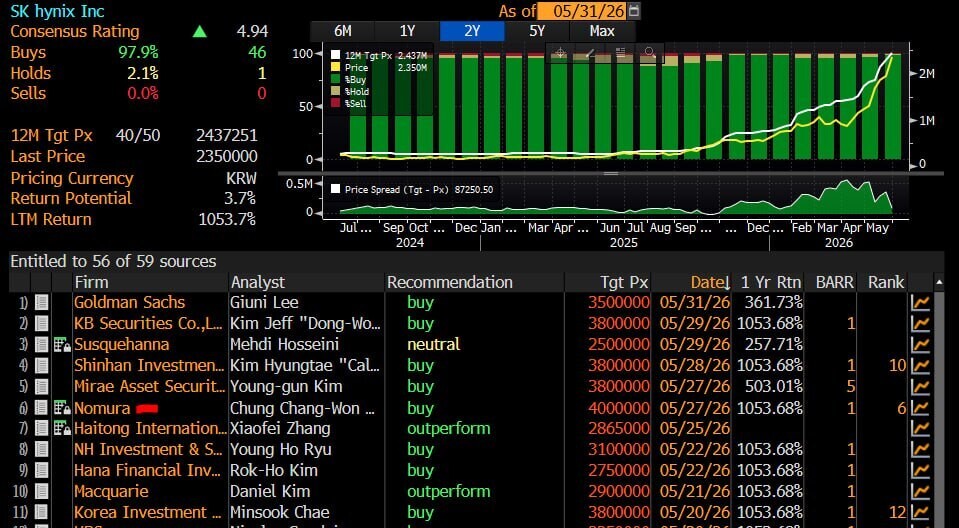The width and height of the screenshot is (959, 528).
Task: Open the chart icon in the Korea Investment row
Action: (920, 512)
